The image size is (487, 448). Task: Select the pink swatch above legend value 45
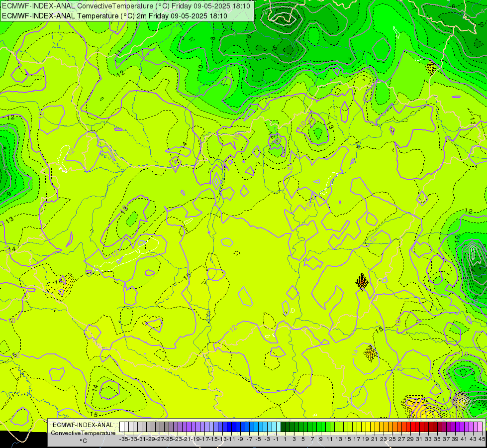480,427
